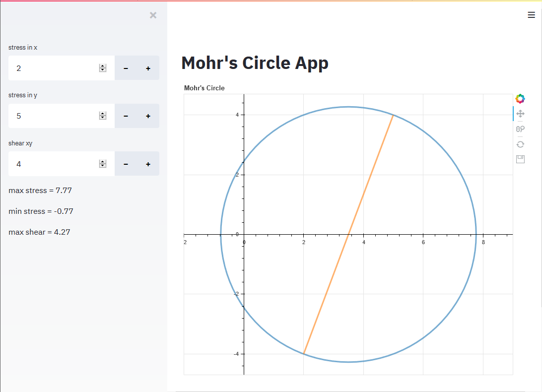The height and width of the screenshot is (392, 542).
Task: Open the hamburger menu in top right
Action: click(x=531, y=15)
